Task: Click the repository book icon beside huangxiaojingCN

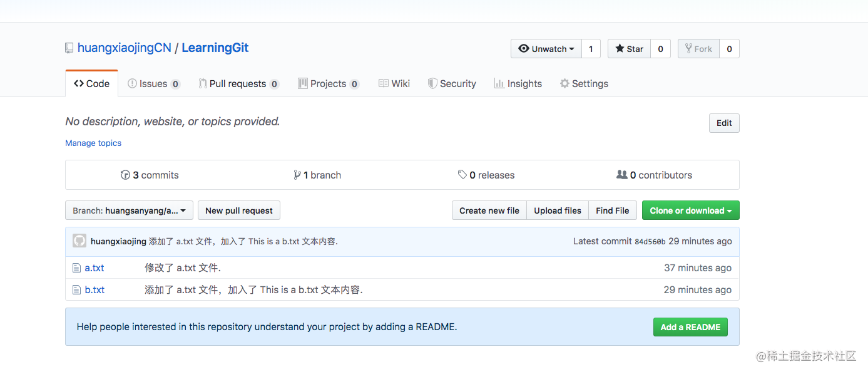Action: pos(69,48)
